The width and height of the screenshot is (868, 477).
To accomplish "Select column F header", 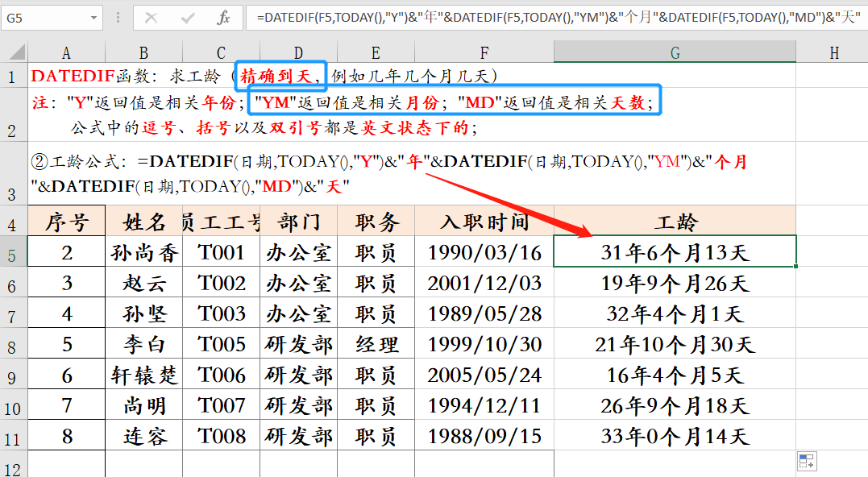I will pyautogui.click(x=484, y=52).
